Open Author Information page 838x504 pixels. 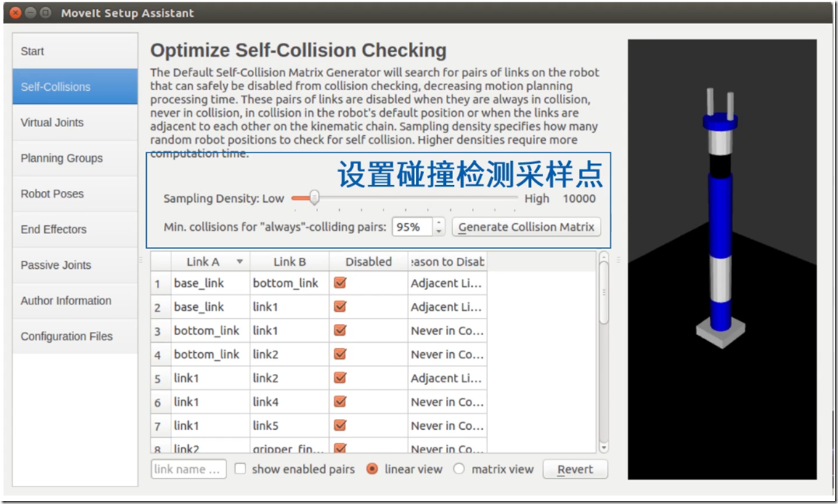75,301
